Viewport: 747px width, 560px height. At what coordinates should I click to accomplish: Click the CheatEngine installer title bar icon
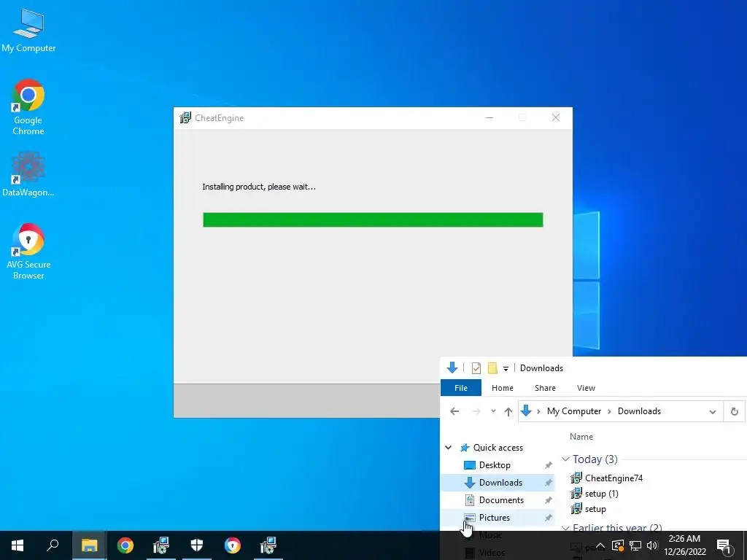pos(185,117)
